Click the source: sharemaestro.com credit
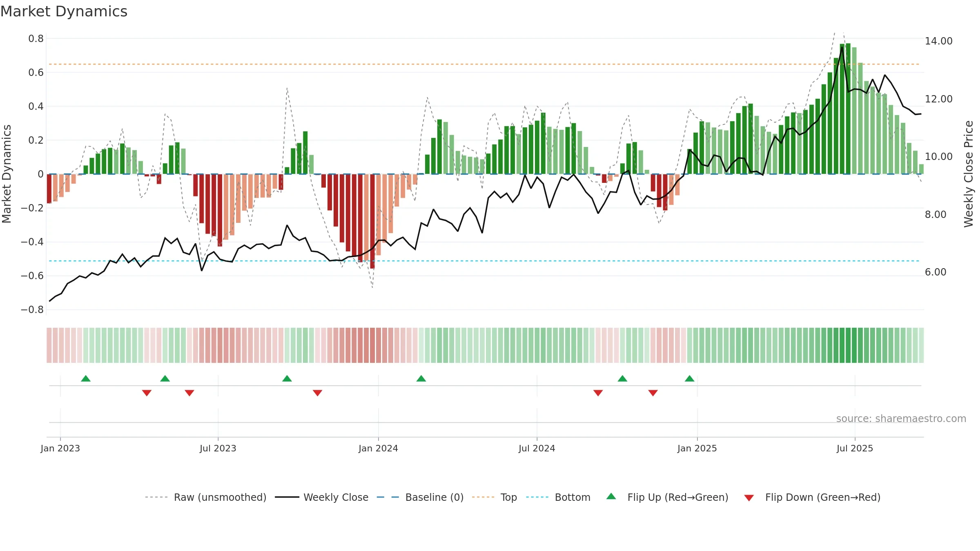980x551 pixels. (901, 419)
